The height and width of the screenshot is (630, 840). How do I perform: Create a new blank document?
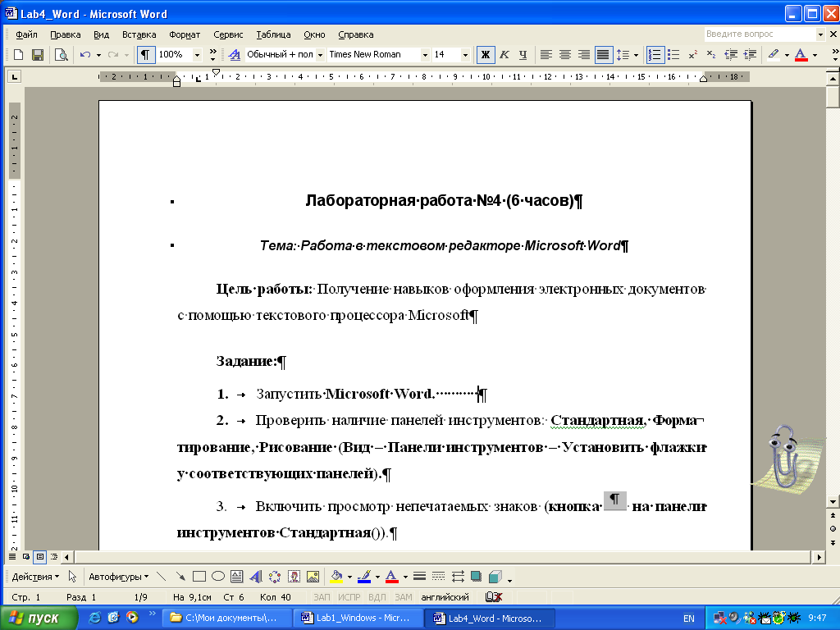pos(18,55)
